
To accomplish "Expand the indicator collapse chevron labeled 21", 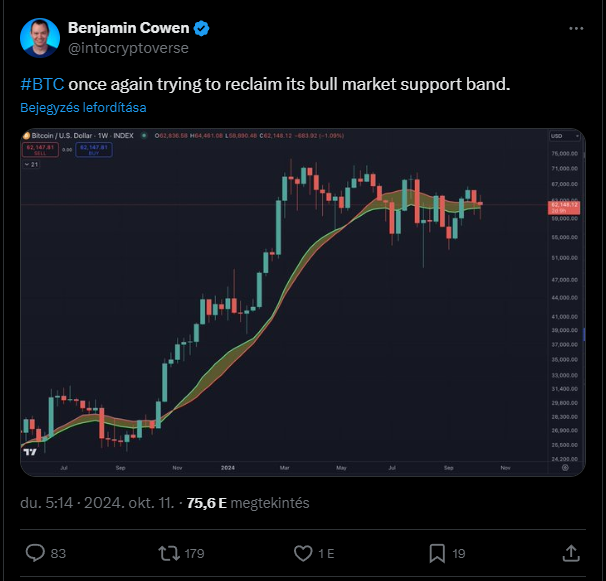I will click(31, 164).
